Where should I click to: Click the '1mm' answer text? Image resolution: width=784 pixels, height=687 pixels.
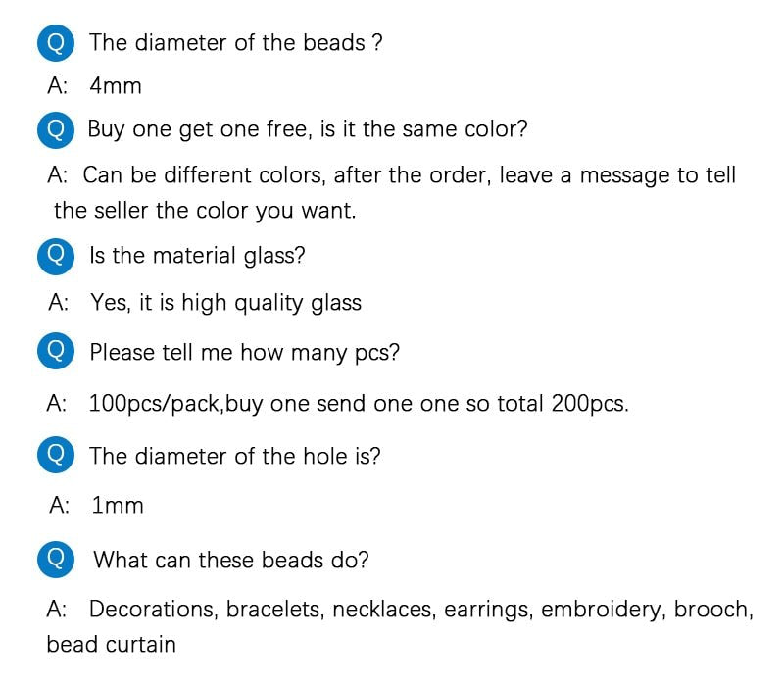(x=118, y=505)
